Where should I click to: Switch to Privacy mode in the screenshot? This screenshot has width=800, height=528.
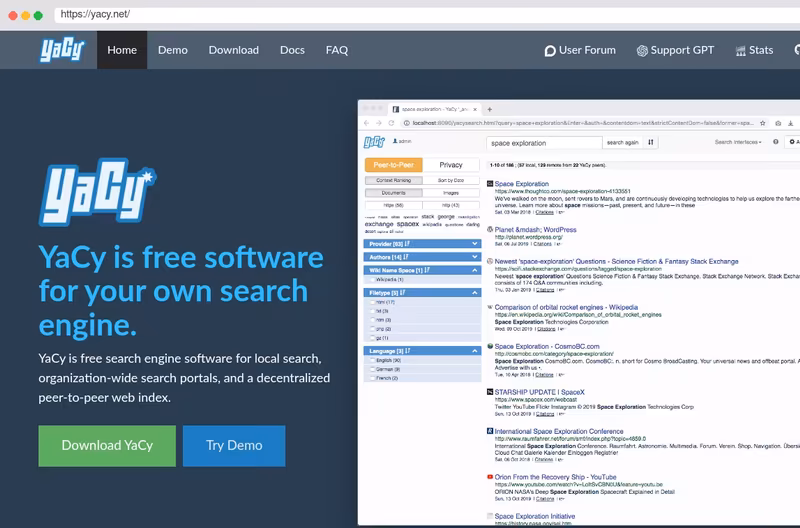coord(451,165)
